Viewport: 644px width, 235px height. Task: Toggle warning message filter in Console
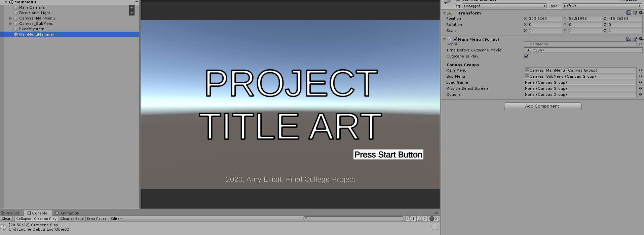click(422, 219)
